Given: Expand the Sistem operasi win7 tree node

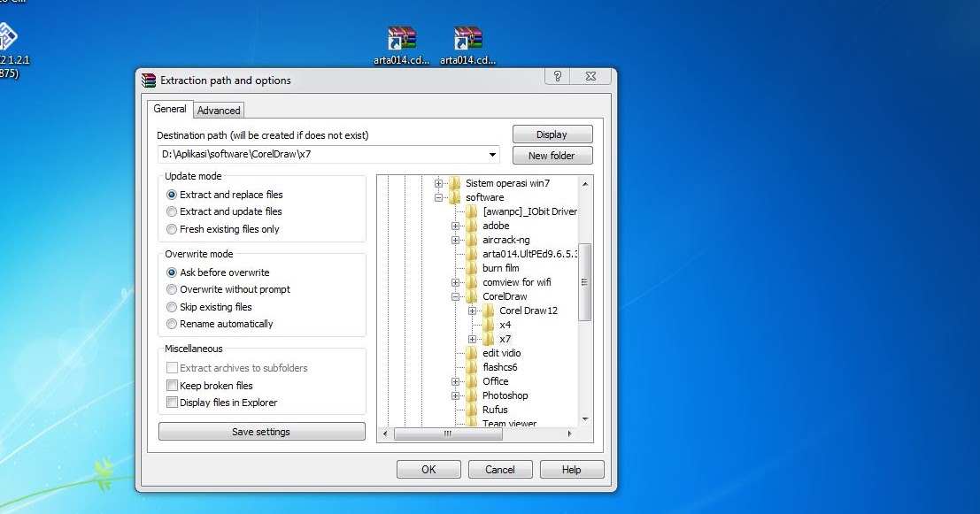Looking at the screenshot, I should (438, 184).
